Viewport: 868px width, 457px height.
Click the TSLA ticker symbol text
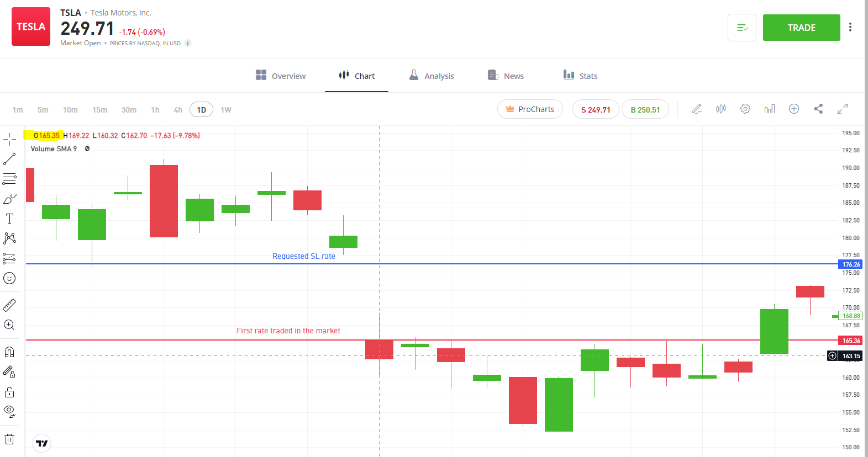71,13
